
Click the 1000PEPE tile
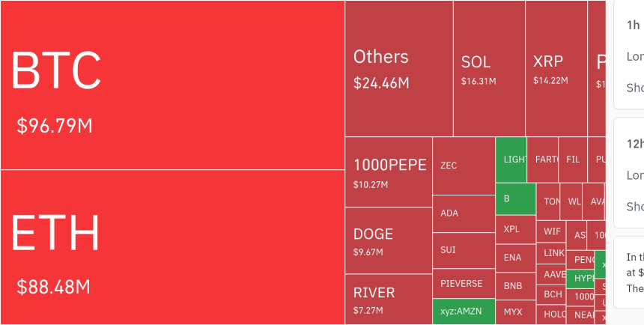click(388, 171)
